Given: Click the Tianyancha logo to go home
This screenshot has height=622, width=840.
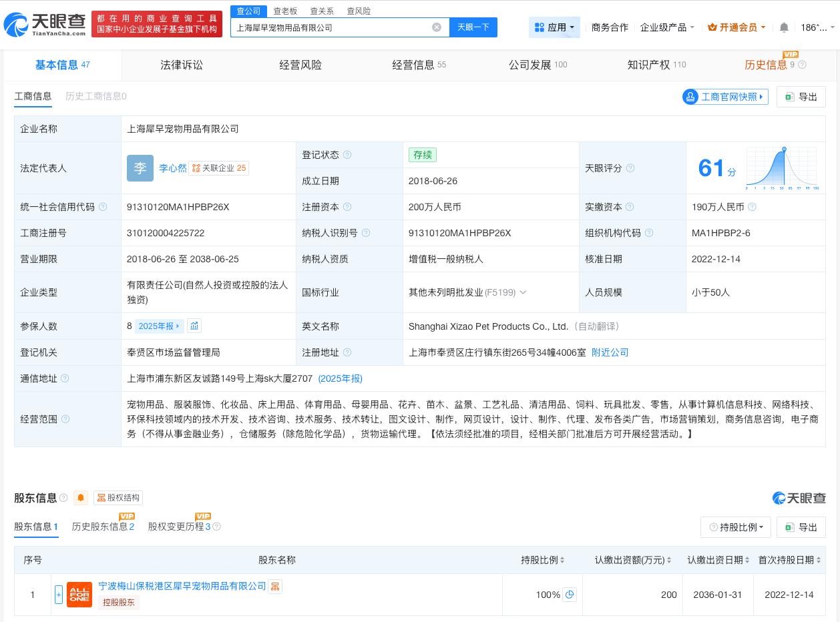Looking at the screenshot, I should pos(45,25).
